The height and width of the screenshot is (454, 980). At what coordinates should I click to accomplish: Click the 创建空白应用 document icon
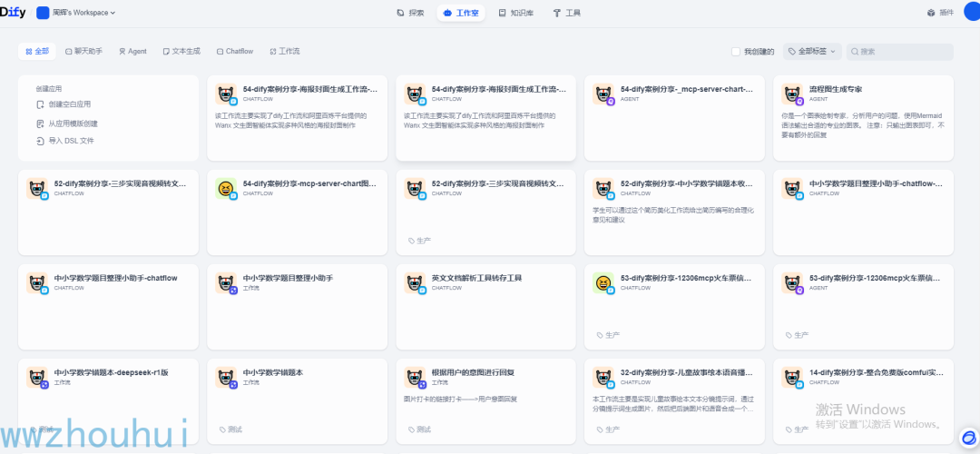click(41, 104)
